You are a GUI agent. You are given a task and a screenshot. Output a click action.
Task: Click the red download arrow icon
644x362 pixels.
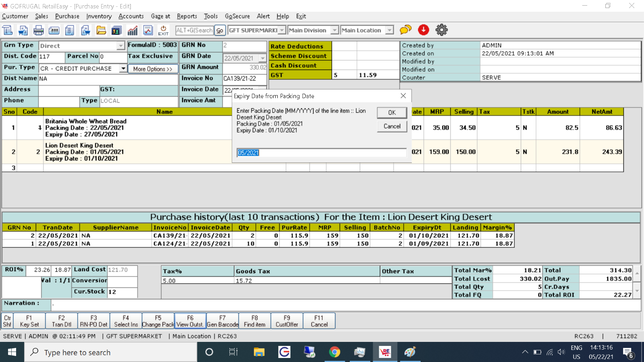click(423, 30)
